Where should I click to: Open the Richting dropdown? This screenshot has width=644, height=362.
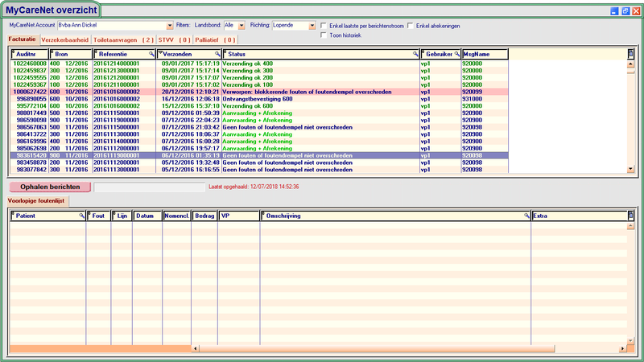312,26
